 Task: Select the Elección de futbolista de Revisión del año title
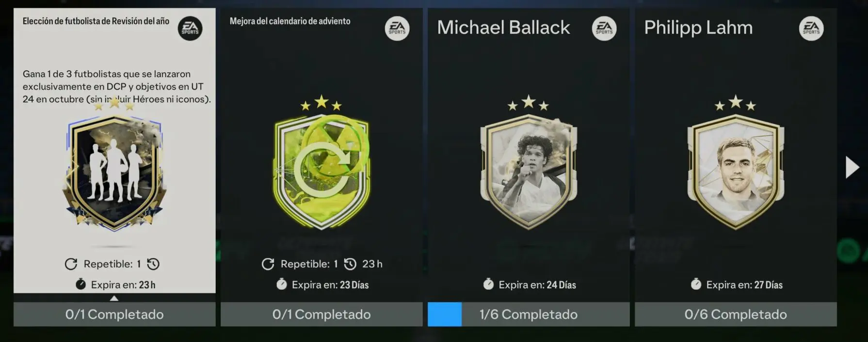[96, 21]
